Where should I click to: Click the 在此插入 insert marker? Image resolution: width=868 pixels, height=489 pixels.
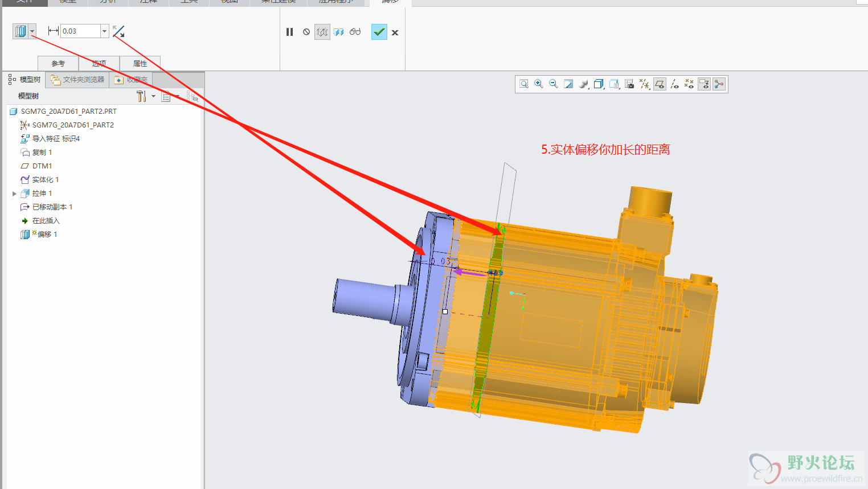click(x=40, y=221)
